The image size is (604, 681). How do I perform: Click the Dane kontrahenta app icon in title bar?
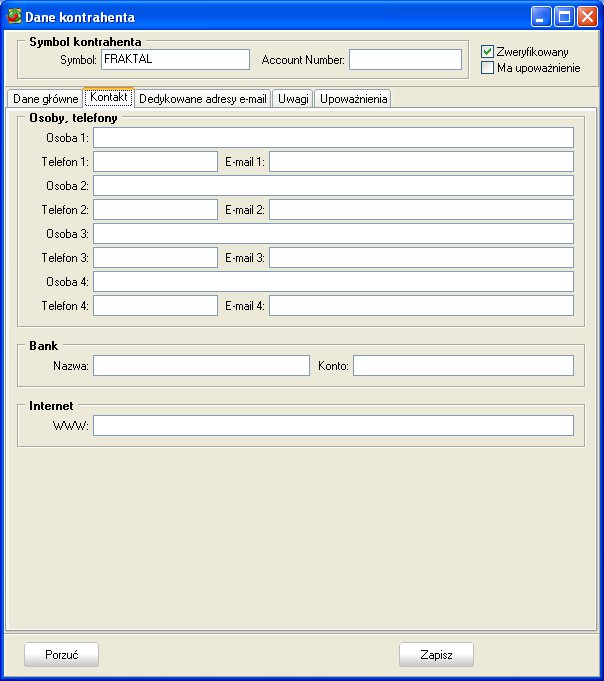pyautogui.click(x=14, y=16)
